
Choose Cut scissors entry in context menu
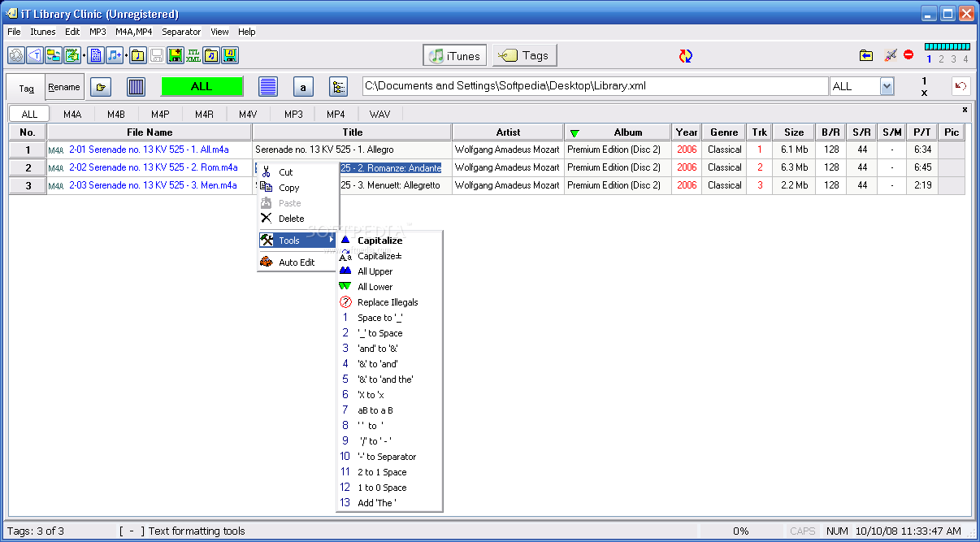click(297, 172)
